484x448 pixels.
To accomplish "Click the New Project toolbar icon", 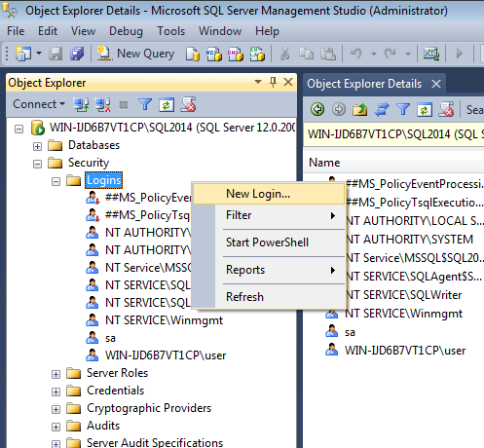I will pyautogui.click(x=23, y=54).
